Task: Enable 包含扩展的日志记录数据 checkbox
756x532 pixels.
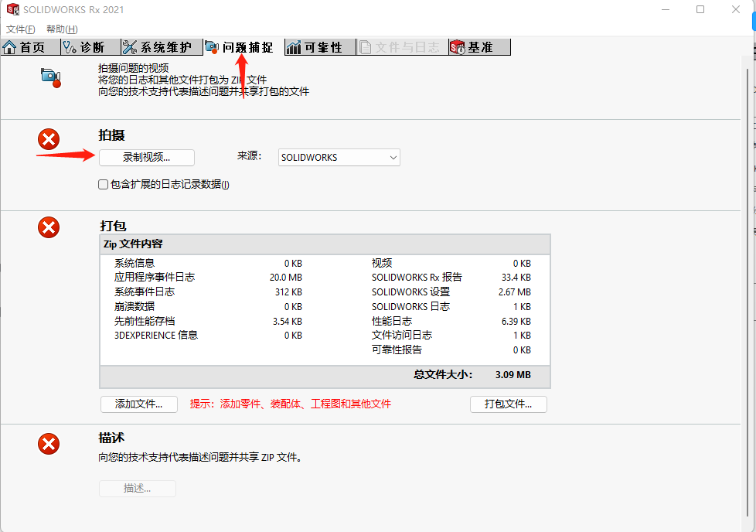Action: click(x=103, y=185)
